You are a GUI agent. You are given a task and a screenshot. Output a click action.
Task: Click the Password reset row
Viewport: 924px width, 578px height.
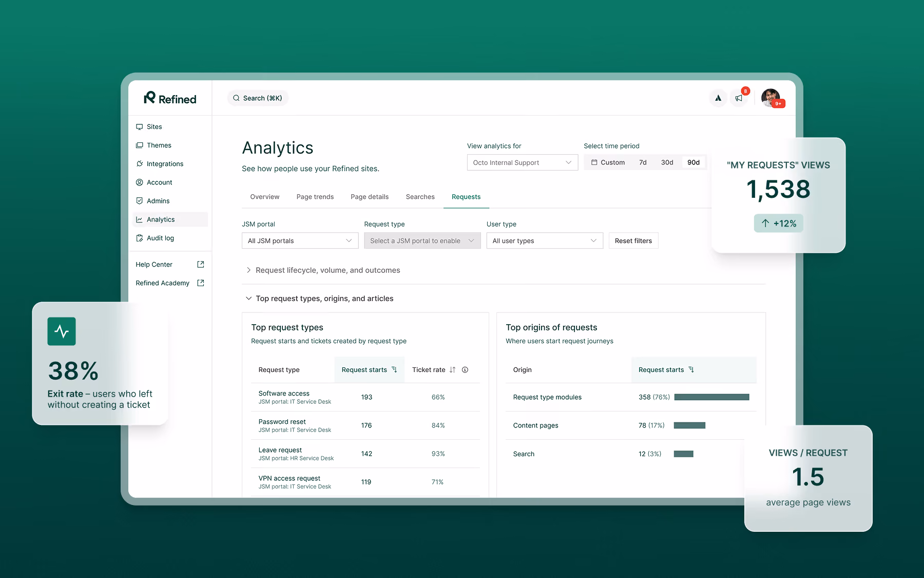click(365, 425)
